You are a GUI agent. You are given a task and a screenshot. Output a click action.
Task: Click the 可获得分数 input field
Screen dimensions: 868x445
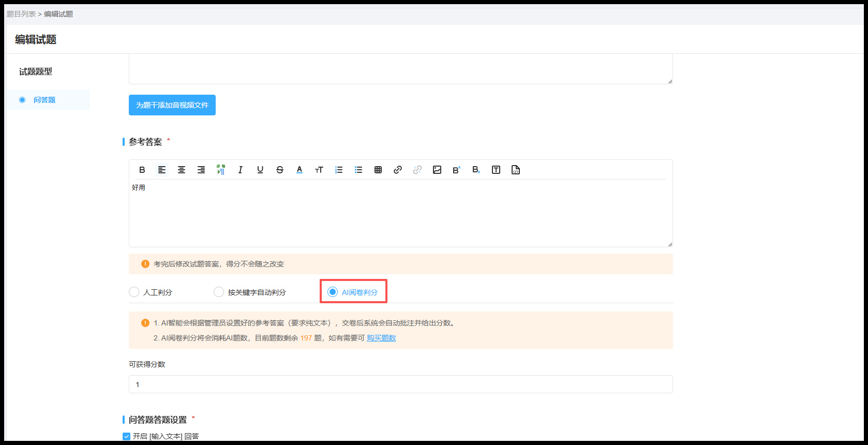[x=401, y=384]
